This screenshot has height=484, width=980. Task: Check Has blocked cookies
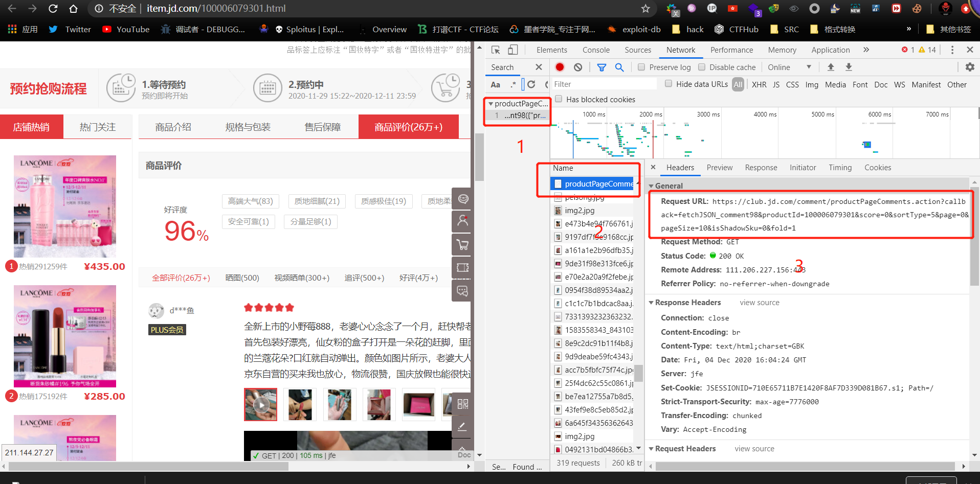(x=559, y=99)
